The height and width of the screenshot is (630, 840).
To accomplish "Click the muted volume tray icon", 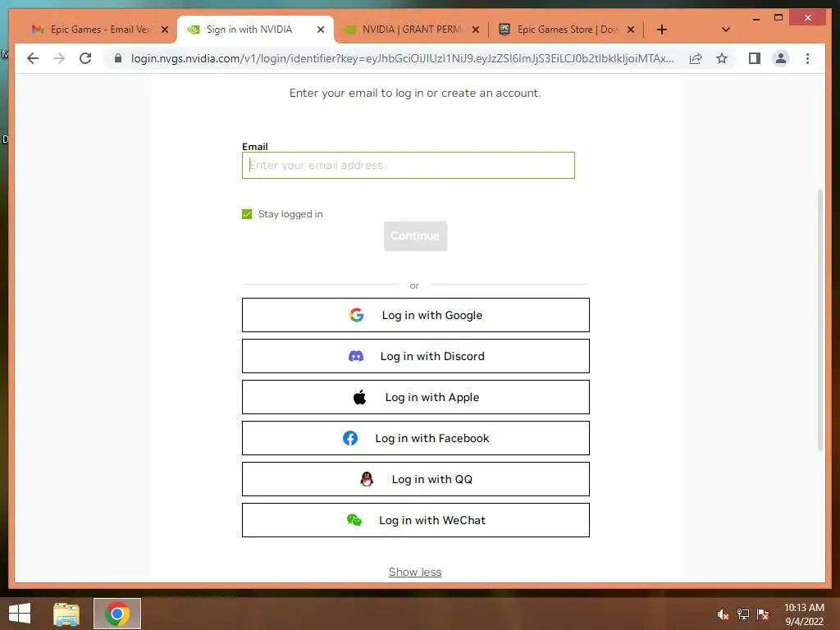I will 723,614.
